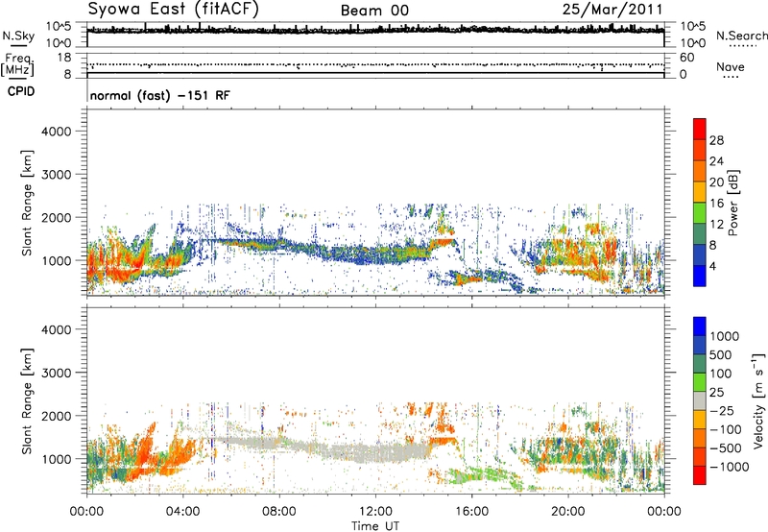The width and height of the screenshot is (768, 532).
Task: Click the 'normal (fast) -151 RF' text
Action: tap(159, 95)
